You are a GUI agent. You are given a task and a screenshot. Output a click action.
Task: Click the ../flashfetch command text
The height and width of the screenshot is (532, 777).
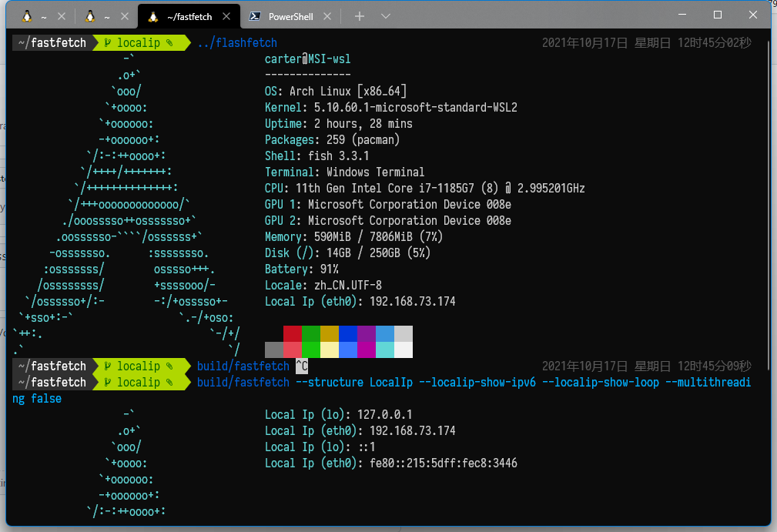[x=237, y=42]
